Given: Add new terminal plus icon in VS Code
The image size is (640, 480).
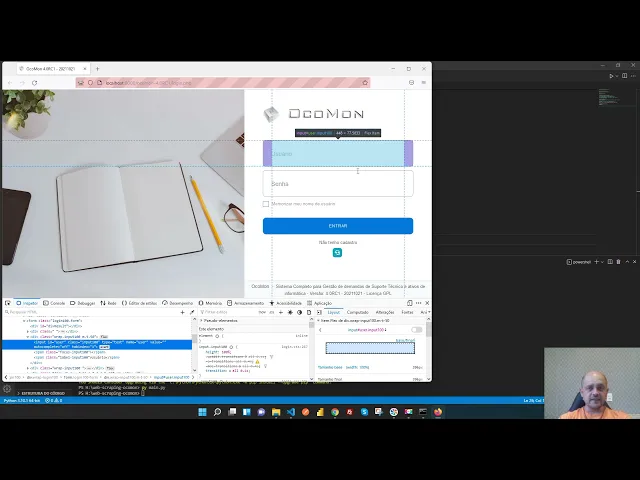Looking at the screenshot, I should pyautogui.click(x=596, y=262).
